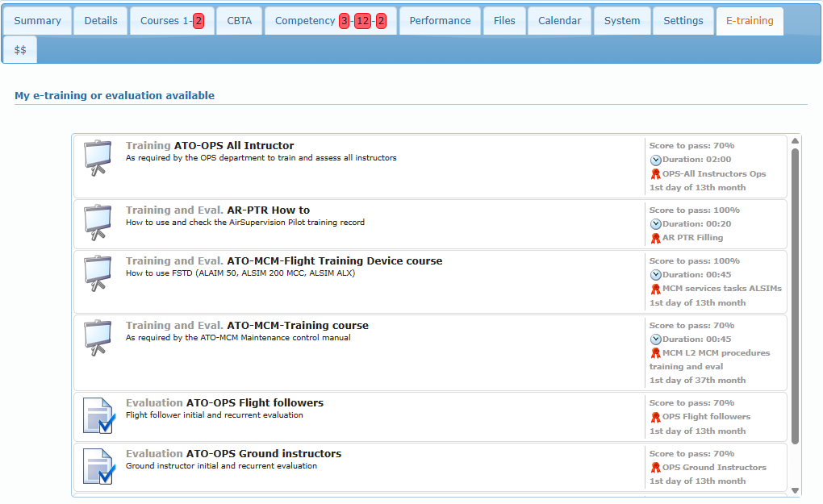Screen dimensions: 823x504
Task: Click ribbon icon beside AR PTR Filling
Action: point(655,238)
